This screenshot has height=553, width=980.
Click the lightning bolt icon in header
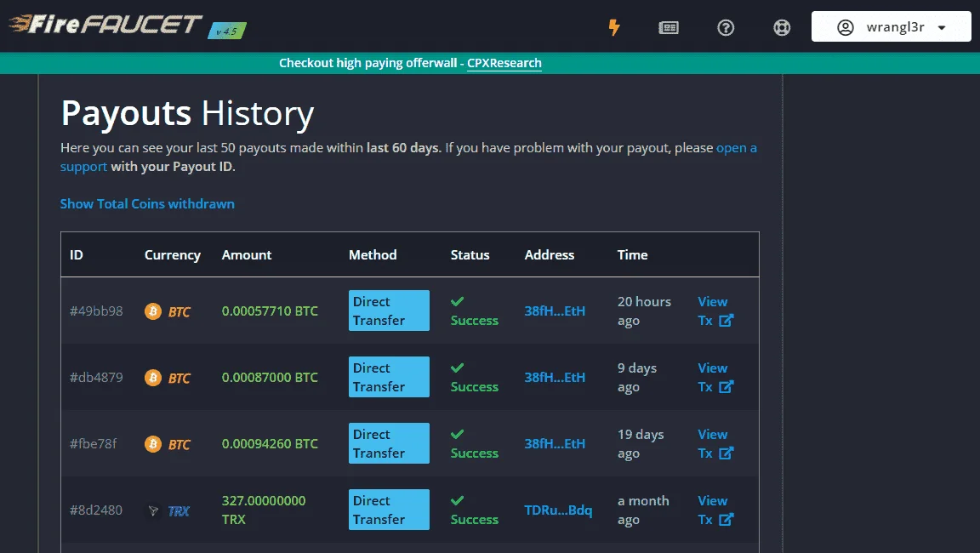pyautogui.click(x=614, y=27)
